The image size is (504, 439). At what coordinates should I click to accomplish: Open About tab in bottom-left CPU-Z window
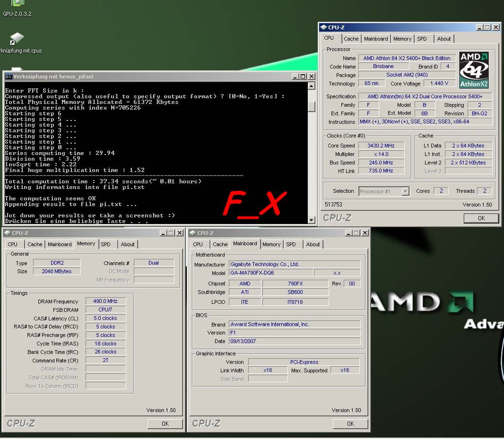click(x=128, y=245)
